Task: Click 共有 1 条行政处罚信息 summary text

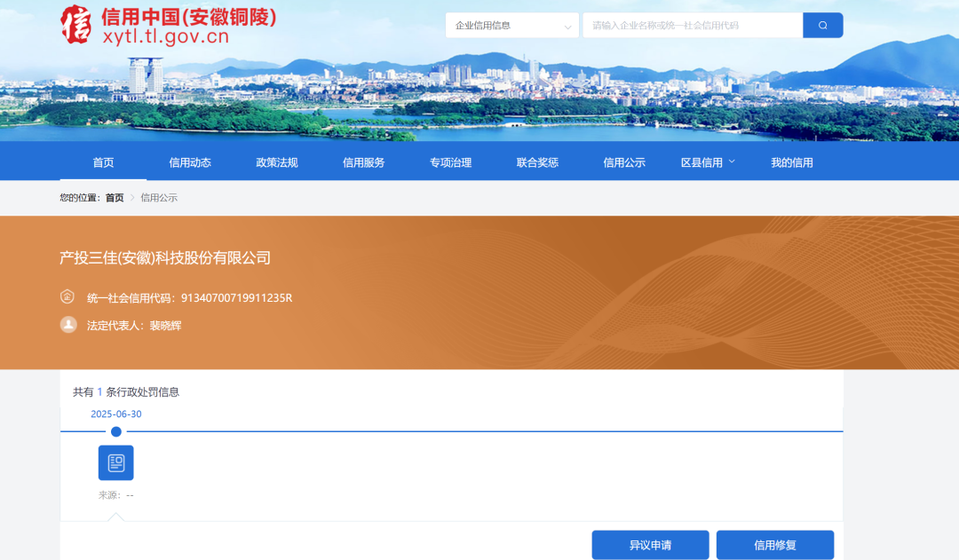Action: (126, 392)
